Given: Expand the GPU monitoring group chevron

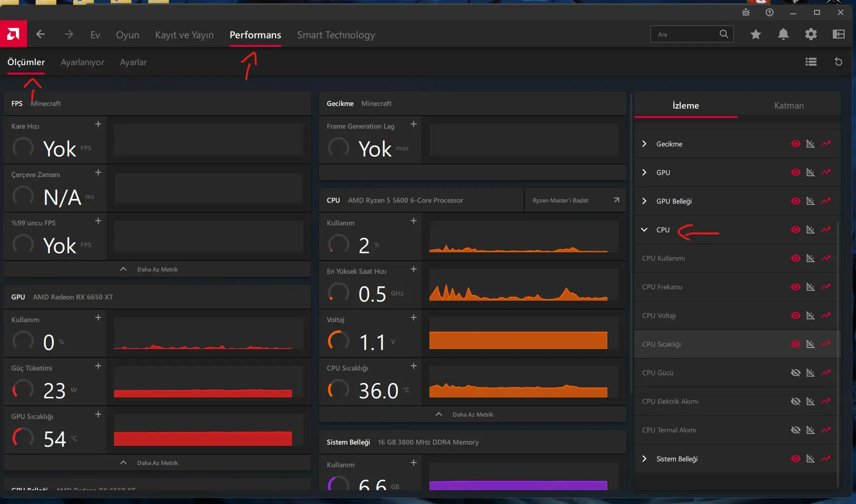Looking at the screenshot, I should coord(644,172).
